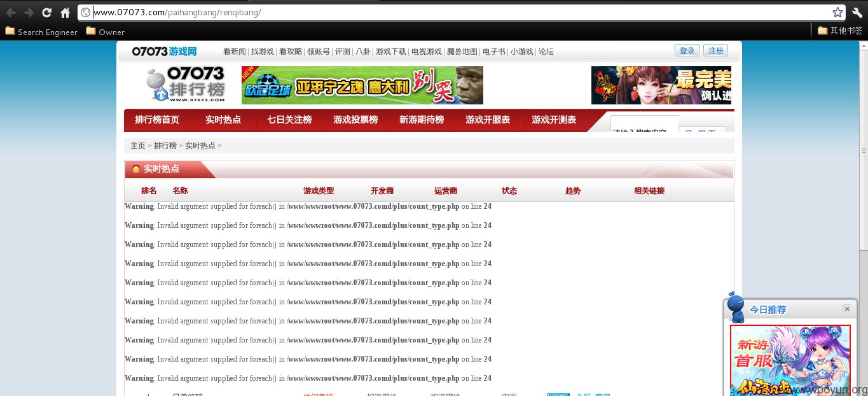Click the 排行榜 breadcrumb link
The width and height of the screenshot is (868, 396).
click(x=165, y=146)
